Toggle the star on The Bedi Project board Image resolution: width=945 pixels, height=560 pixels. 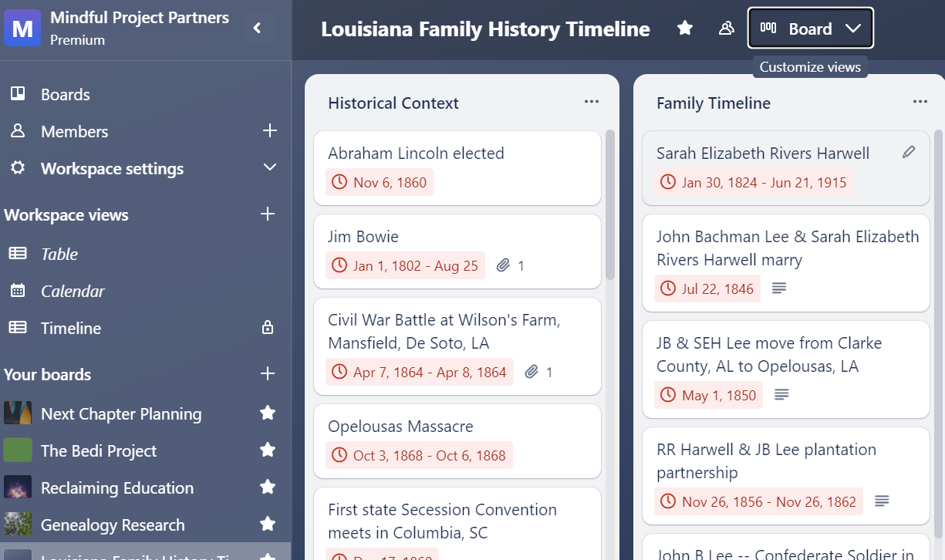267,450
